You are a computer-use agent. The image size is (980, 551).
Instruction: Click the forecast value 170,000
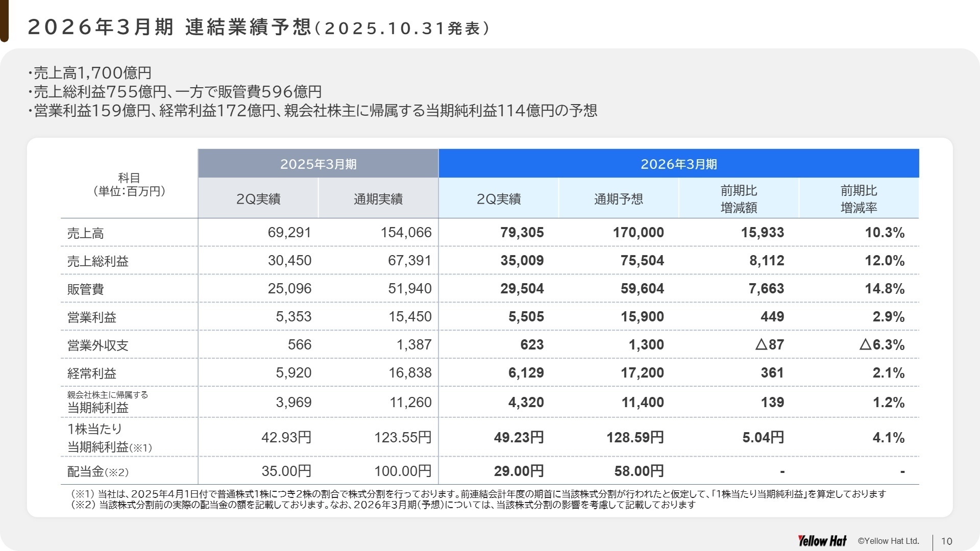pyautogui.click(x=639, y=232)
